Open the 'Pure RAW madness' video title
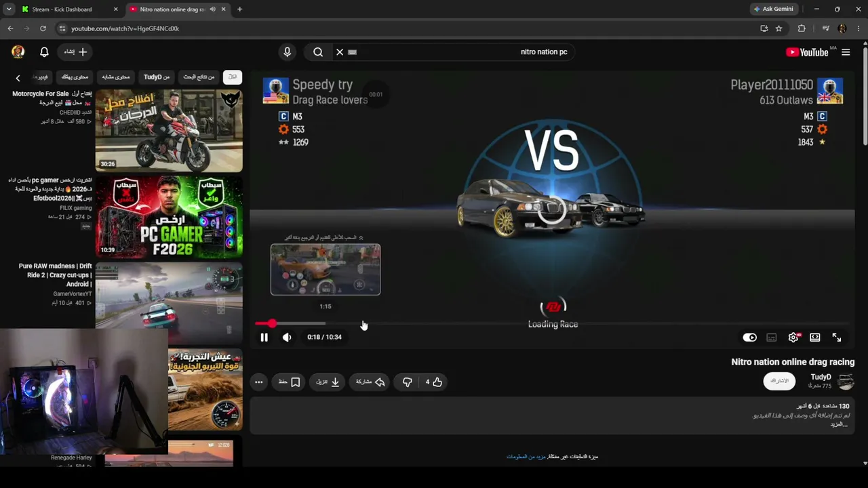This screenshot has height=488, width=868. tap(55, 275)
